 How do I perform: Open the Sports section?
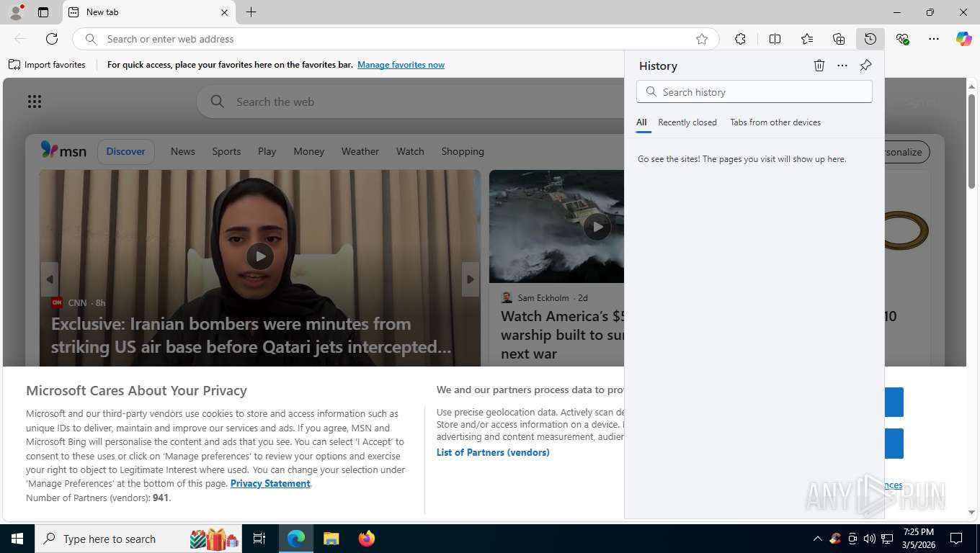point(226,151)
